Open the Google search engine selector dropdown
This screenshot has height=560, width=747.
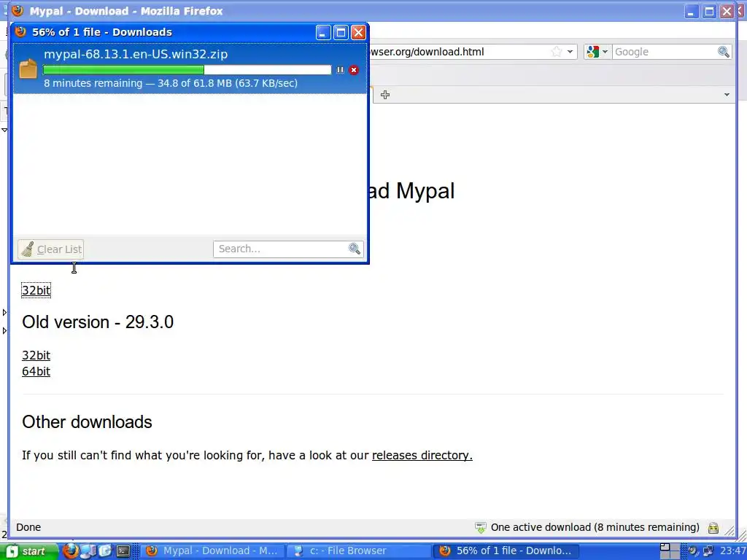tap(597, 52)
